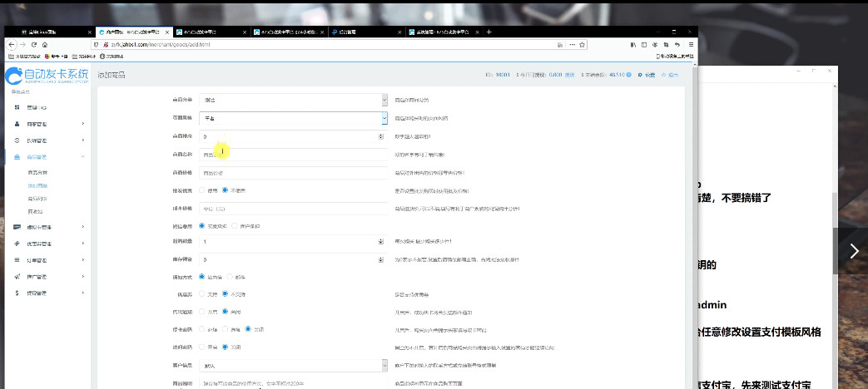Click the product sort number spinner arrows
The width and height of the screenshot is (868, 389).
(381, 136)
